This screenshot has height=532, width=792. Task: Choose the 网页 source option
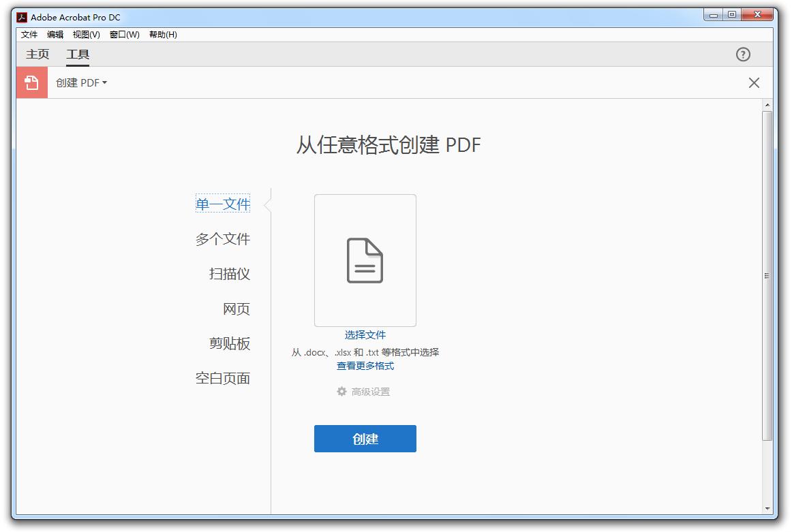[237, 309]
